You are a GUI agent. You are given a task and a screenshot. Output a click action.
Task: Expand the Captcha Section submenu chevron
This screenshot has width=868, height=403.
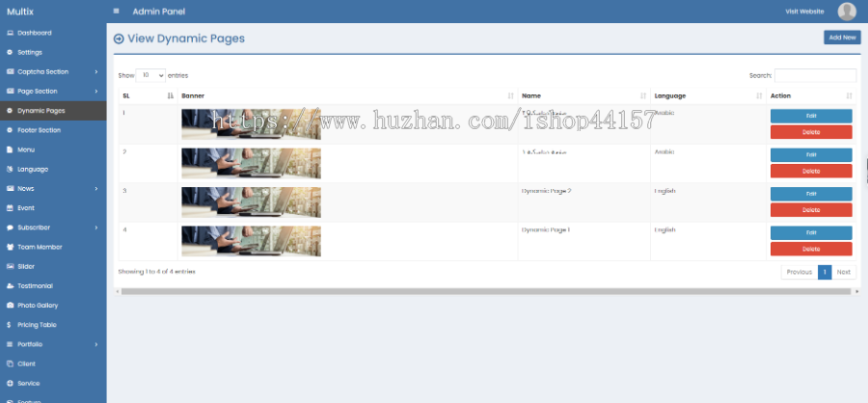pos(96,72)
